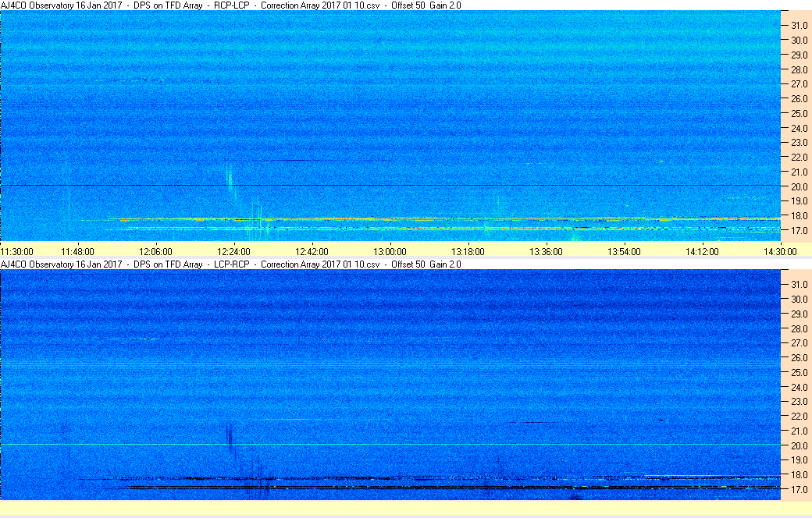The image size is (812, 518).
Task: Select the 19.0 label on the LCP-RCP plot
Action: (799, 460)
